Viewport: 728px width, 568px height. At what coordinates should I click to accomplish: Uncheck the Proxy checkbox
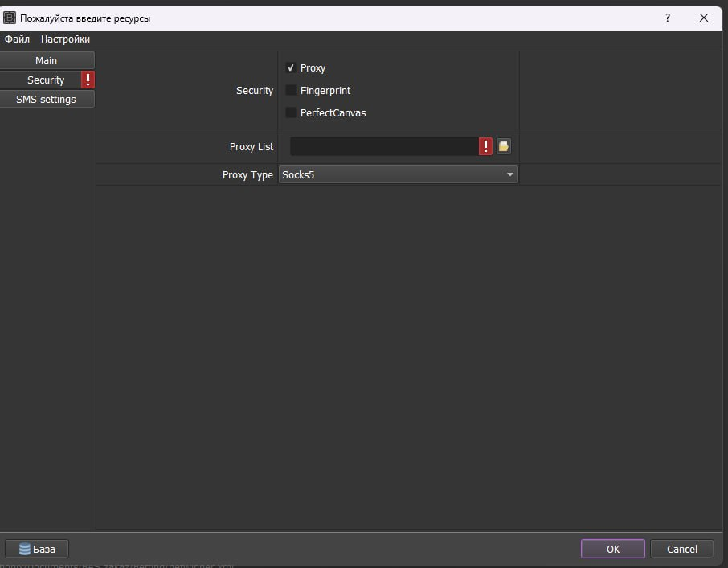[291, 67]
